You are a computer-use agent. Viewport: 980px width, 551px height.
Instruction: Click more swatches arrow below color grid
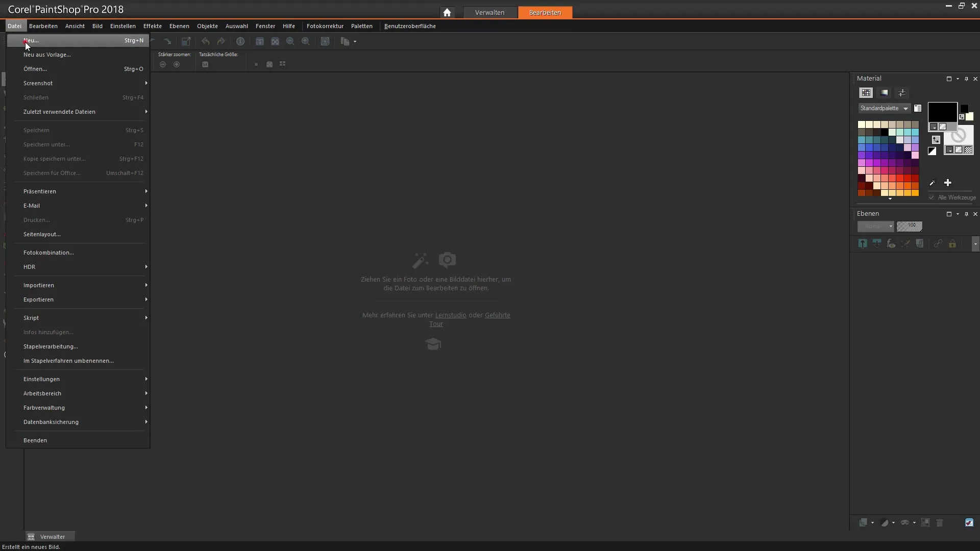(890, 199)
